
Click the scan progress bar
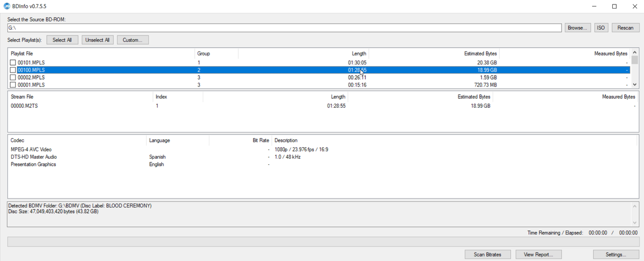click(x=323, y=242)
